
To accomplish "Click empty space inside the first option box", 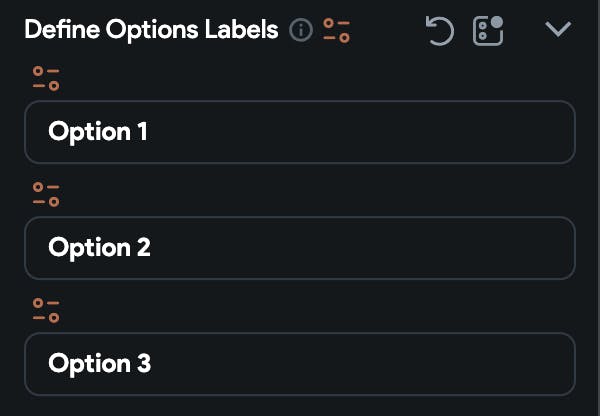I will pos(400,132).
